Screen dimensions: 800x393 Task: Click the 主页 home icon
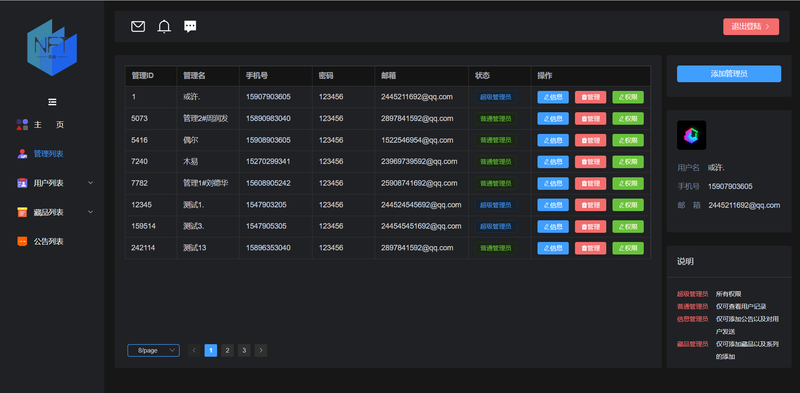coord(22,125)
